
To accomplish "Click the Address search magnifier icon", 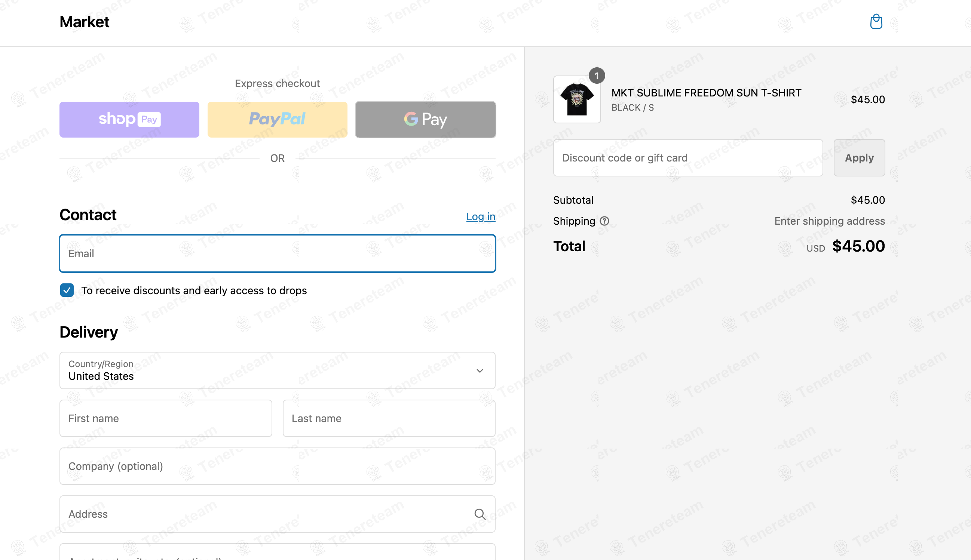I will (480, 514).
